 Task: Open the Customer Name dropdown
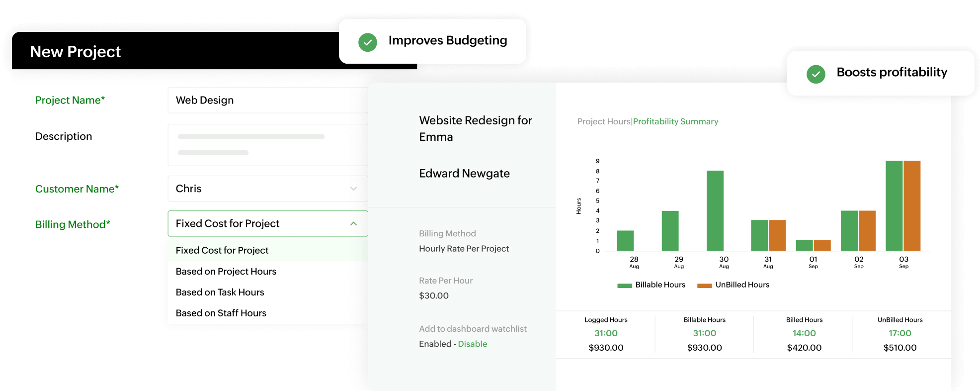[x=353, y=189]
